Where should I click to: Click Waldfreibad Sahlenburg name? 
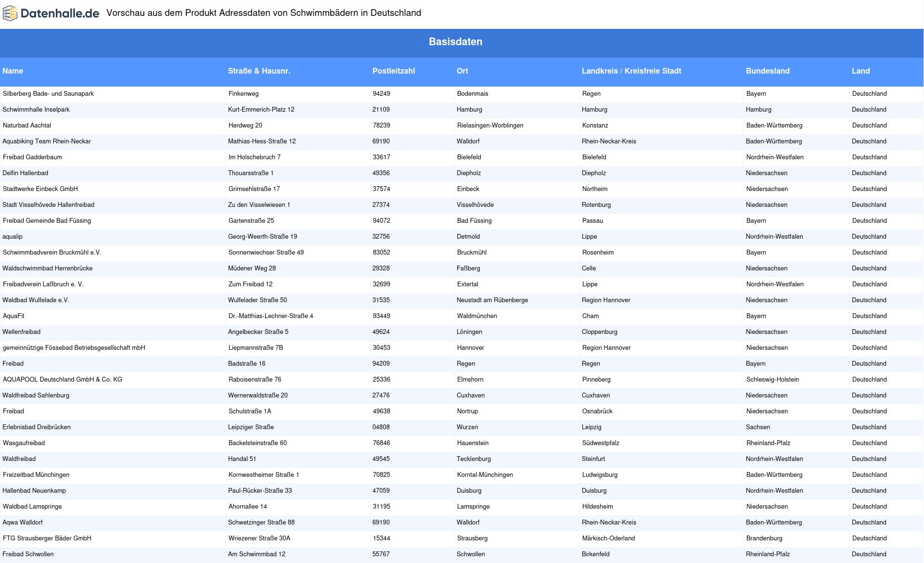36,396
